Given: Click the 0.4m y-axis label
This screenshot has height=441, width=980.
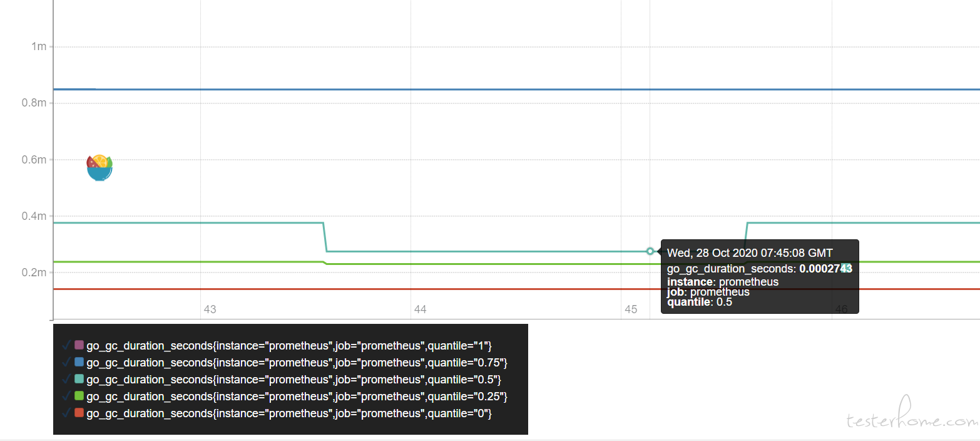Looking at the screenshot, I should coord(34,216).
